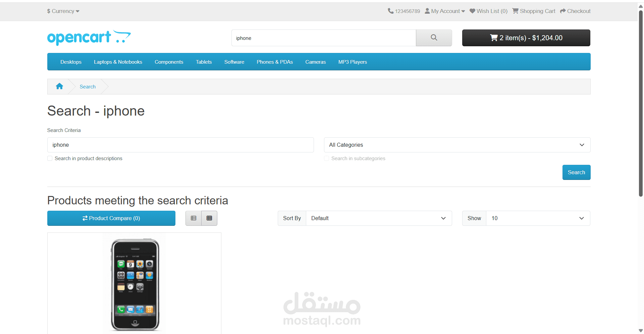Focus the header search field containing iphone
The height and width of the screenshot is (334, 644).
[x=324, y=38]
